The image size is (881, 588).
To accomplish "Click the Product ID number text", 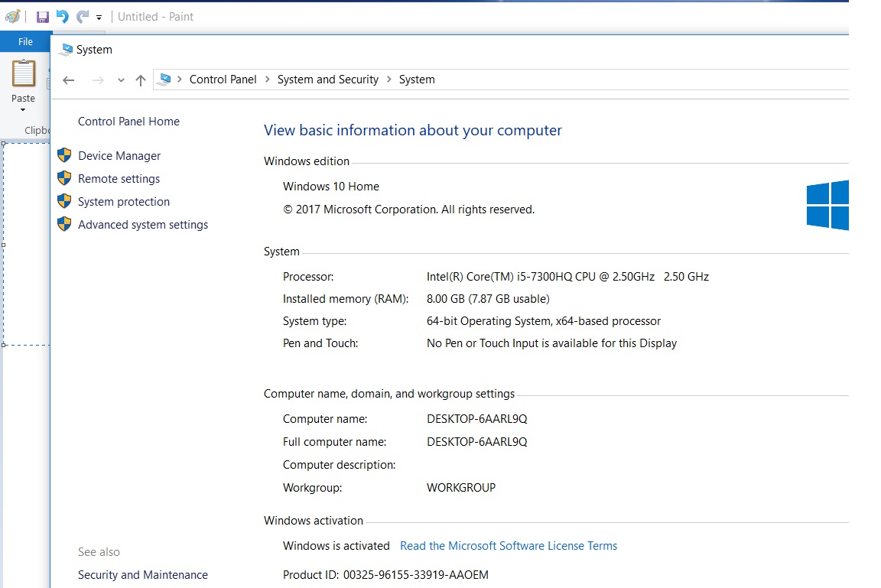I will pos(416,574).
